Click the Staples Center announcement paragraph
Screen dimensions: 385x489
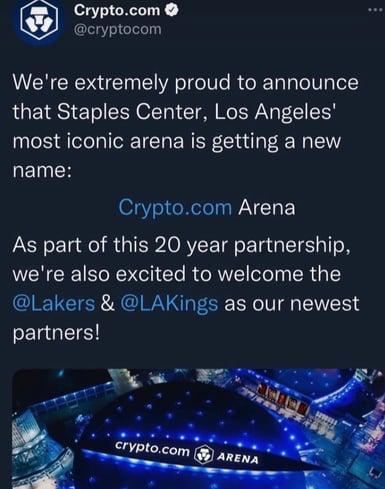tap(185, 127)
